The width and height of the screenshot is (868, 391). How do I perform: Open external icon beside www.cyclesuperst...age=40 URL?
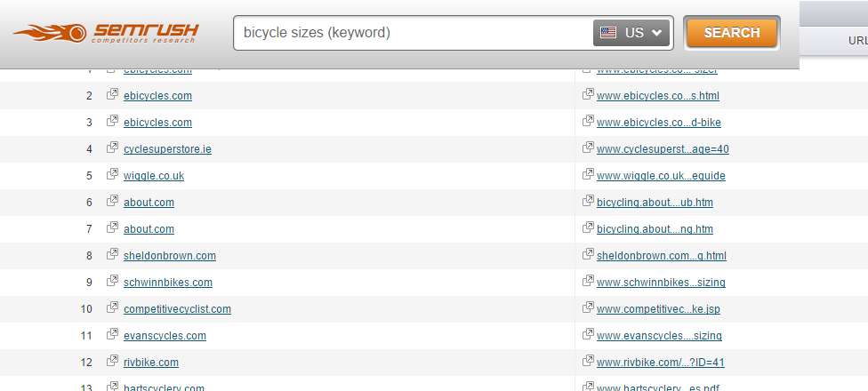tap(588, 148)
